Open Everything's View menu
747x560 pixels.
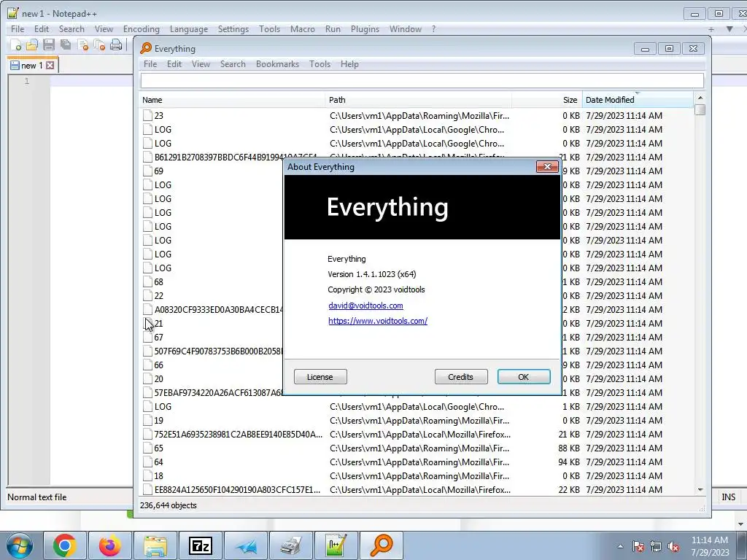(x=201, y=64)
